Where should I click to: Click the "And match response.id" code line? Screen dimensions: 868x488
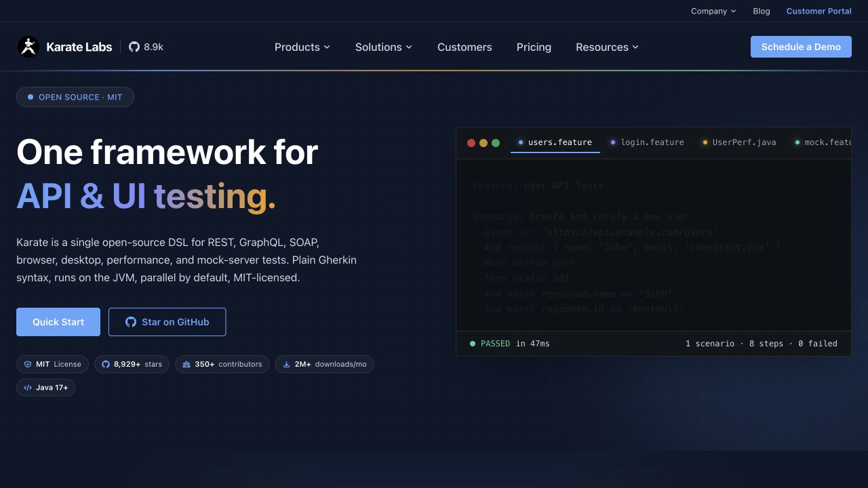coord(584,309)
